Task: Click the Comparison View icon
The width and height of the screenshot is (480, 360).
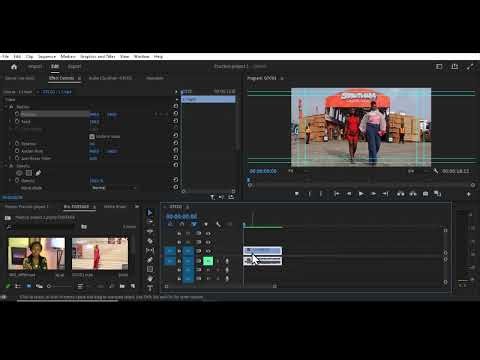Action: pos(437,194)
